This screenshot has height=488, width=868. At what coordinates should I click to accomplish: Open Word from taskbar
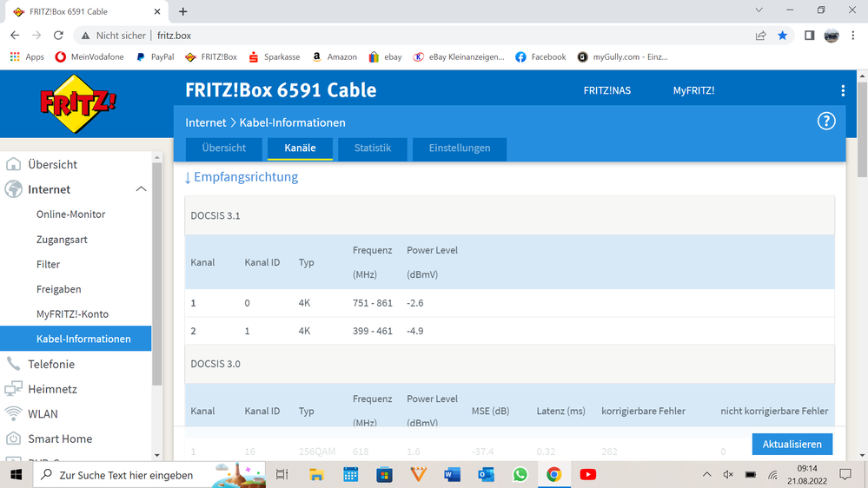pyautogui.click(x=453, y=475)
